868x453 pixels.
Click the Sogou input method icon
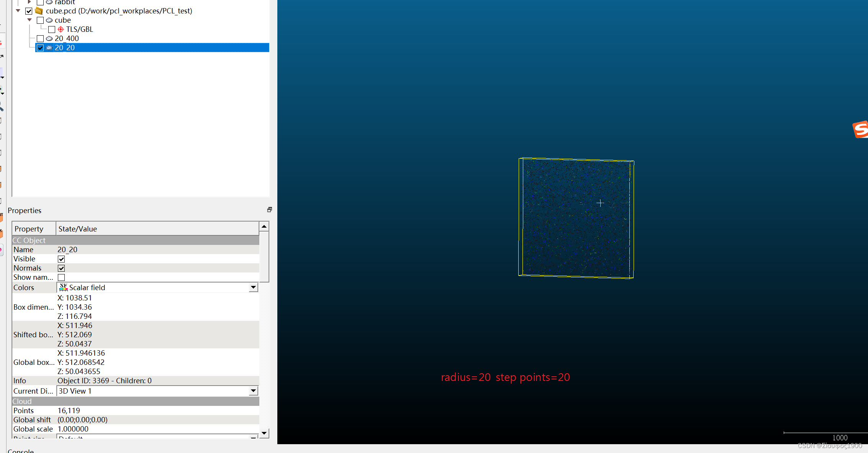click(860, 130)
